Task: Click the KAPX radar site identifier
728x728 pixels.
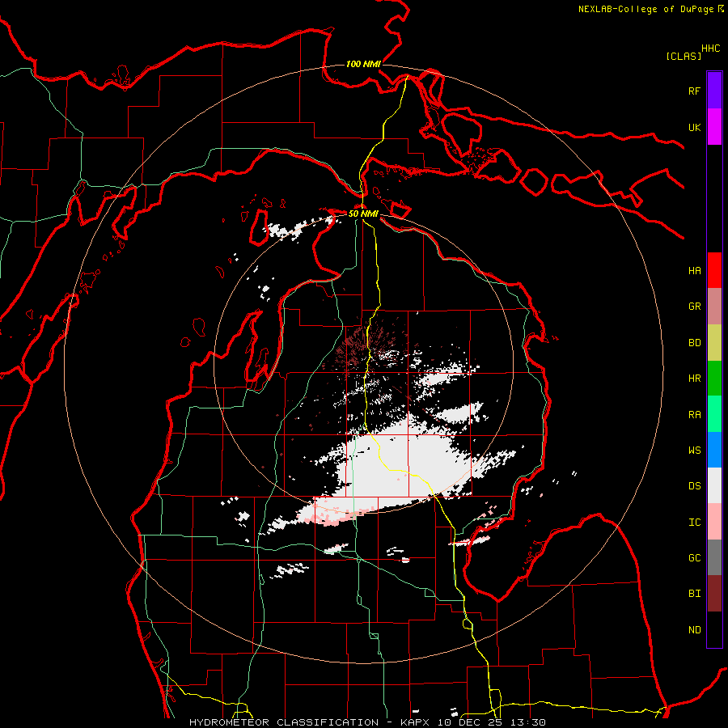Action: (x=416, y=722)
